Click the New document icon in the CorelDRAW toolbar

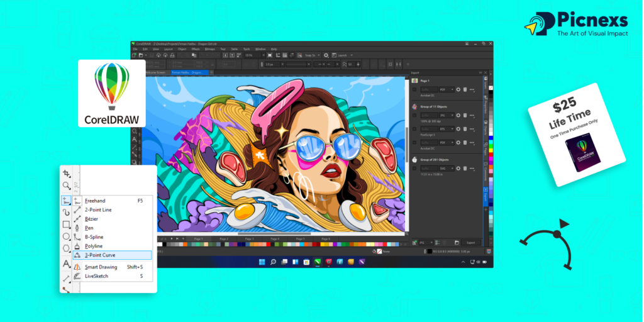click(x=134, y=55)
